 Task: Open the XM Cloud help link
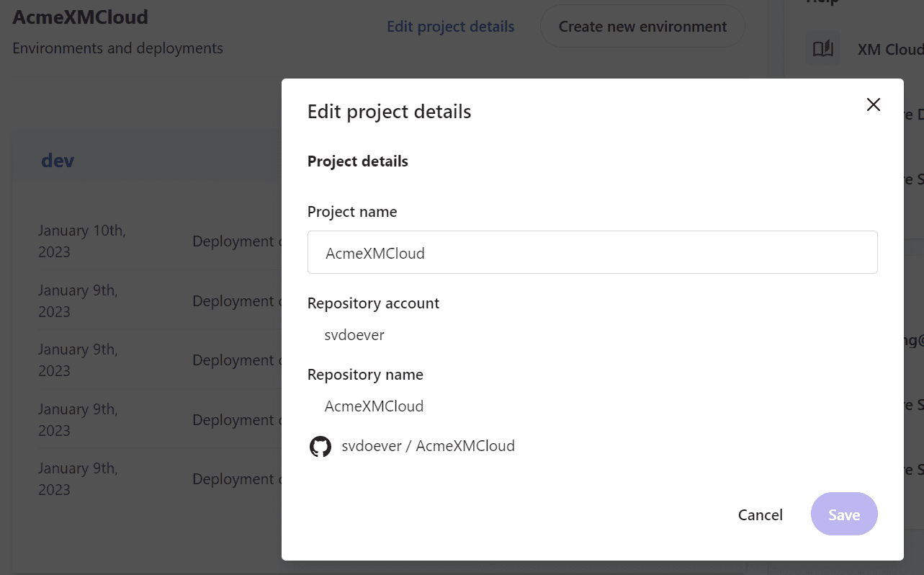tap(889, 49)
